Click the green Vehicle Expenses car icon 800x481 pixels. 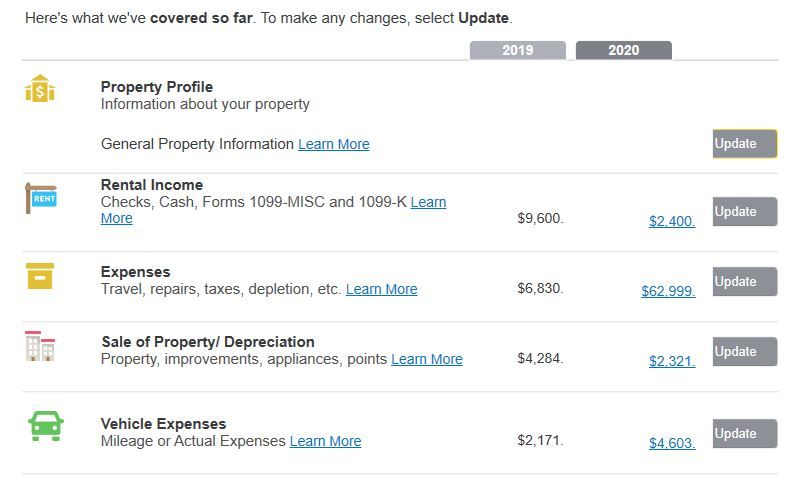(x=46, y=426)
